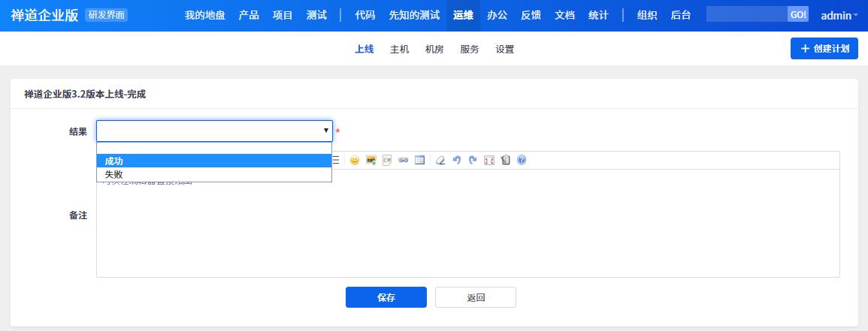Click the insert code icon
The image size is (868, 331).
[387, 161]
